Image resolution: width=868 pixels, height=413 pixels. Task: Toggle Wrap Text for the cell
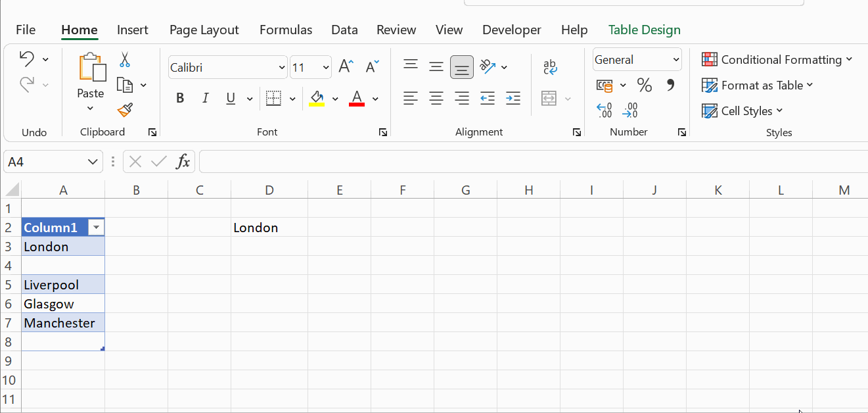[x=550, y=66]
